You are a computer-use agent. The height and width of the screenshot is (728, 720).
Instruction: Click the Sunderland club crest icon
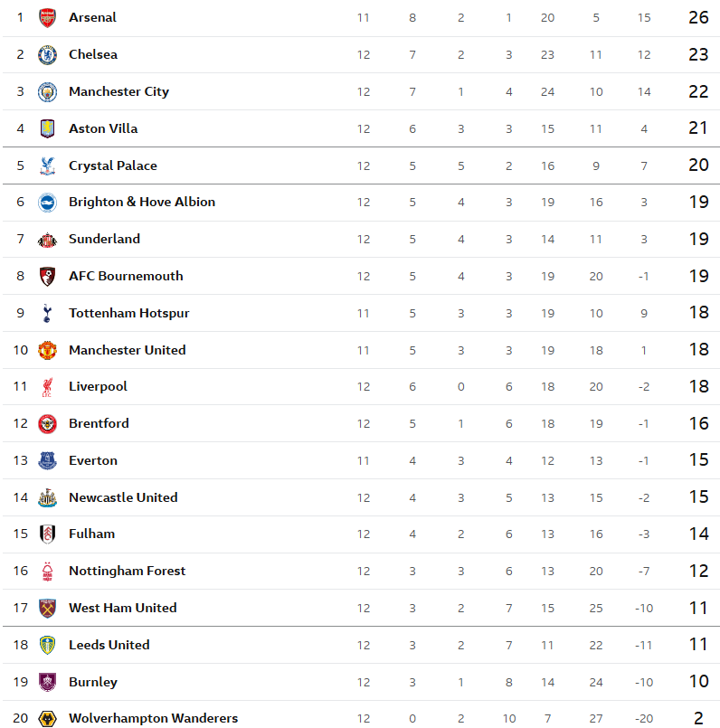[x=47, y=240]
